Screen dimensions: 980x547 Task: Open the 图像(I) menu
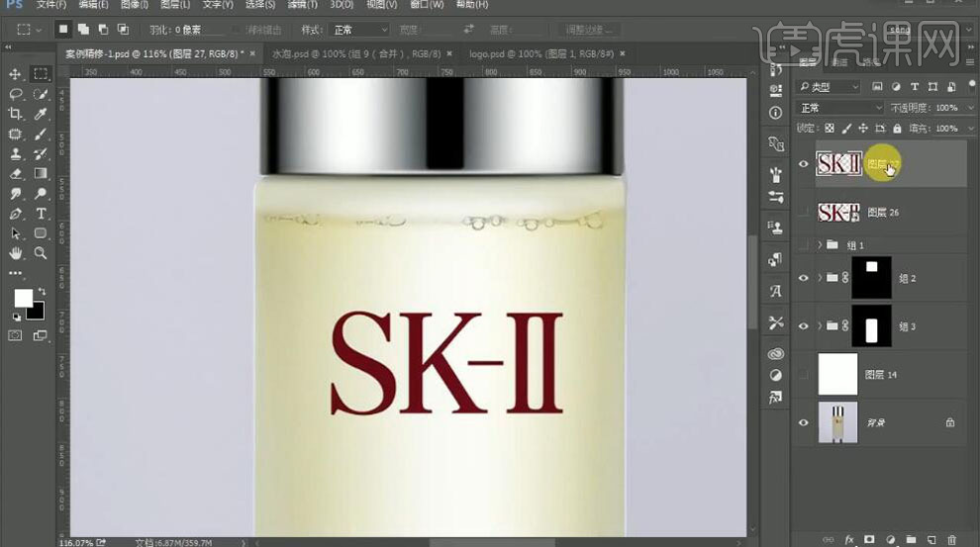[135, 5]
